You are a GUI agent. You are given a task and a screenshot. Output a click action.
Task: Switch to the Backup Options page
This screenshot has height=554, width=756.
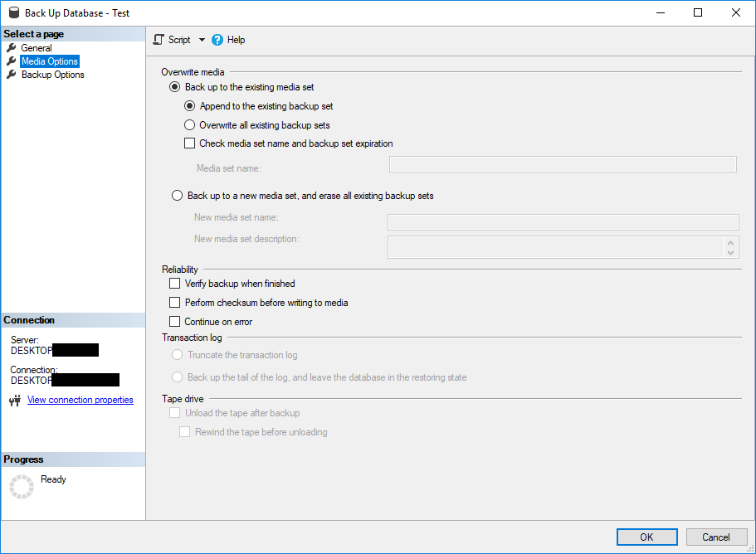(x=52, y=75)
